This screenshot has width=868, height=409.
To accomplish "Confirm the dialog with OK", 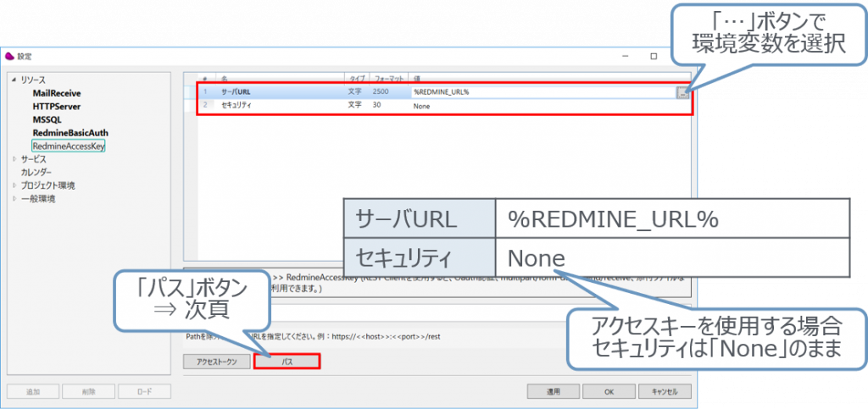I will click(x=609, y=392).
